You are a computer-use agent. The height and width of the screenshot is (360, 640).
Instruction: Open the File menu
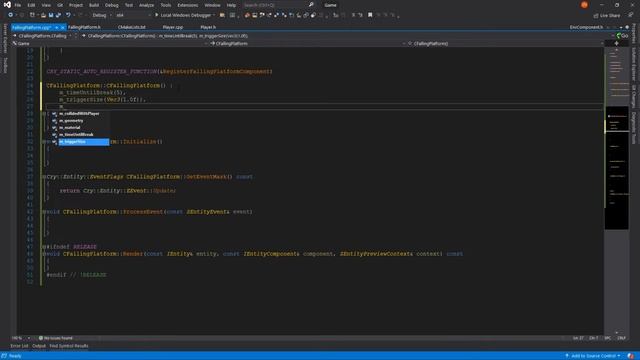pyautogui.click(x=18, y=5)
